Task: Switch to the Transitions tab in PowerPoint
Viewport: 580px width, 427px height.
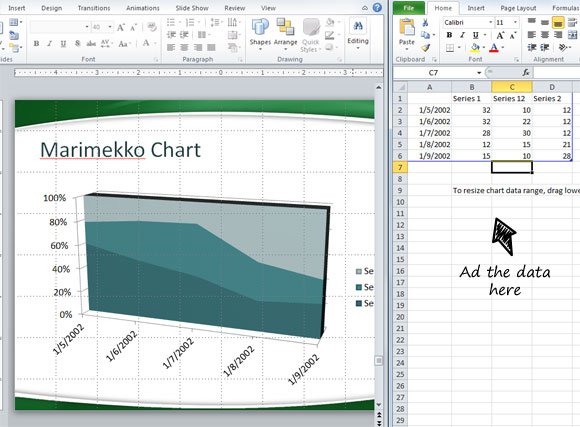Action: pyautogui.click(x=94, y=8)
